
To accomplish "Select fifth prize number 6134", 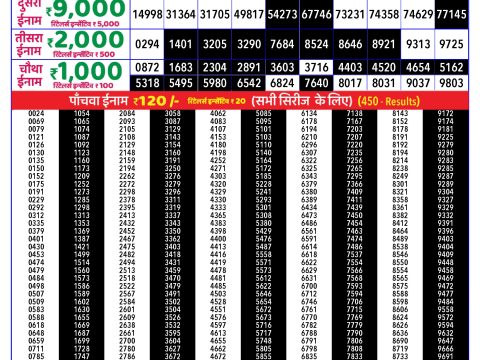I will click(x=309, y=113).
